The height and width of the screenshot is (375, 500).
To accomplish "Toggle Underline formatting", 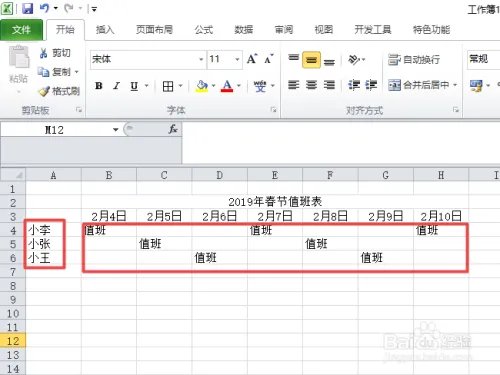I will (x=134, y=86).
